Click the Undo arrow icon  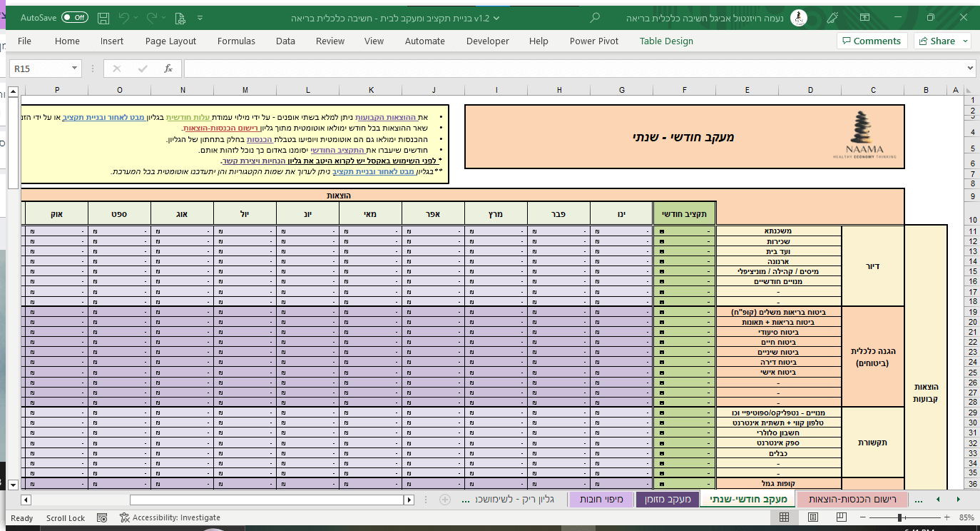(x=125, y=17)
